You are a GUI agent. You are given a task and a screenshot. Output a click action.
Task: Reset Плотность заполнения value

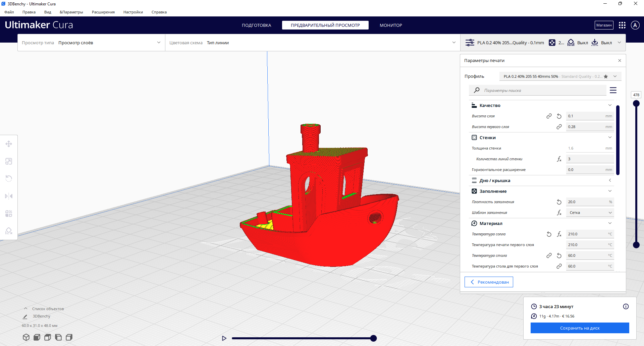(559, 202)
